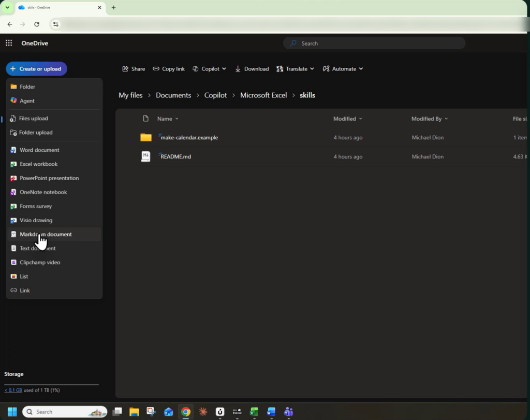This screenshot has height=420, width=530.
Task: Create a new Word document
Action: click(54, 150)
